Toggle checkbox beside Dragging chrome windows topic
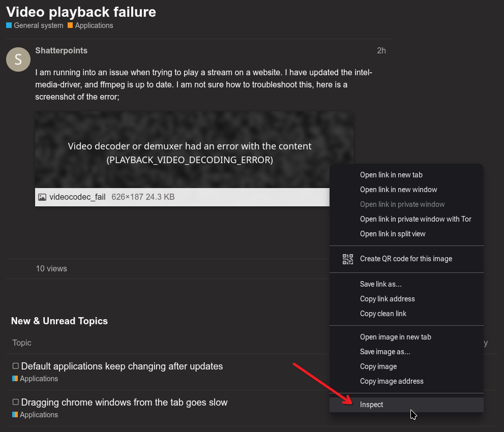Viewport: 504px width, 432px height. pyautogui.click(x=16, y=402)
